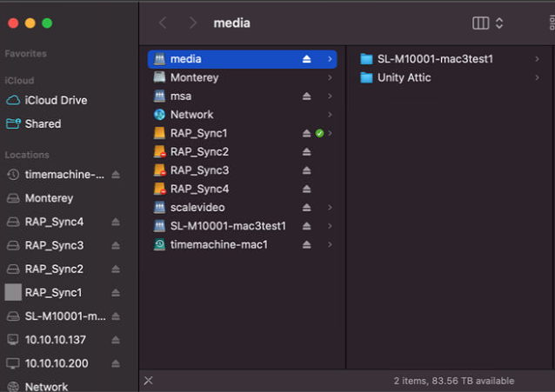Select the scalevideo volume row

point(242,208)
